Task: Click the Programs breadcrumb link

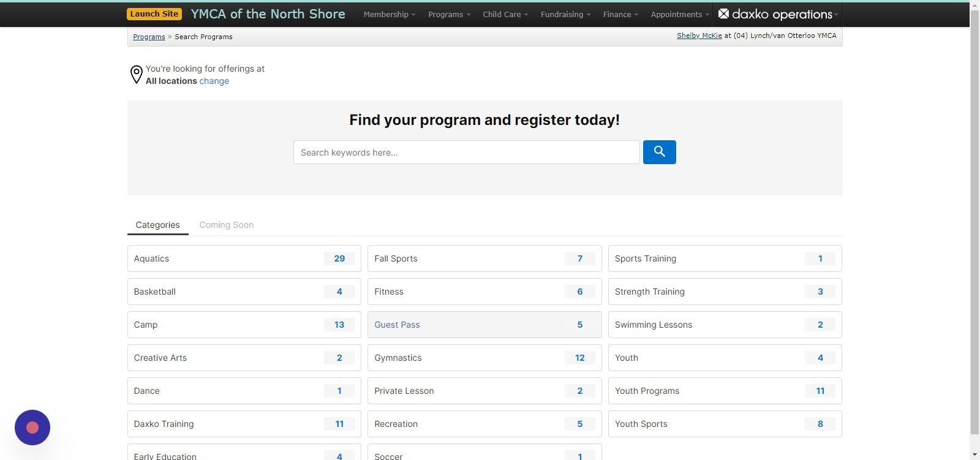Action: [149, 37]
